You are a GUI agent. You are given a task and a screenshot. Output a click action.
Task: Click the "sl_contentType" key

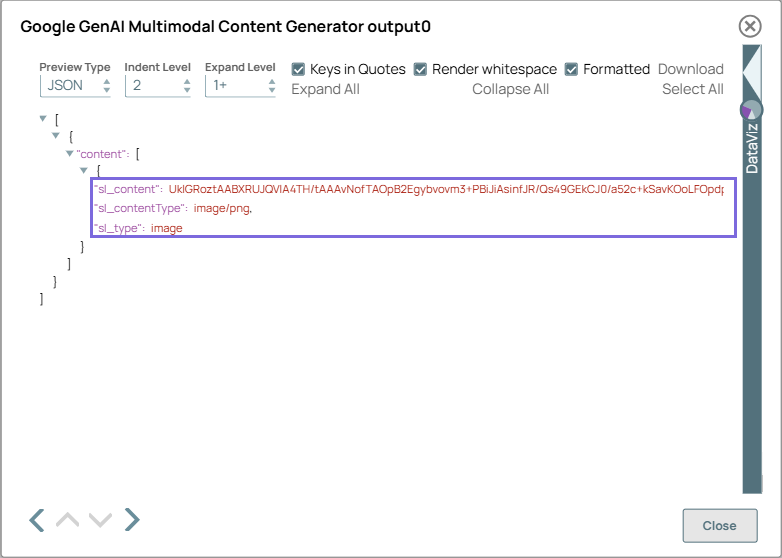[139, 208]
